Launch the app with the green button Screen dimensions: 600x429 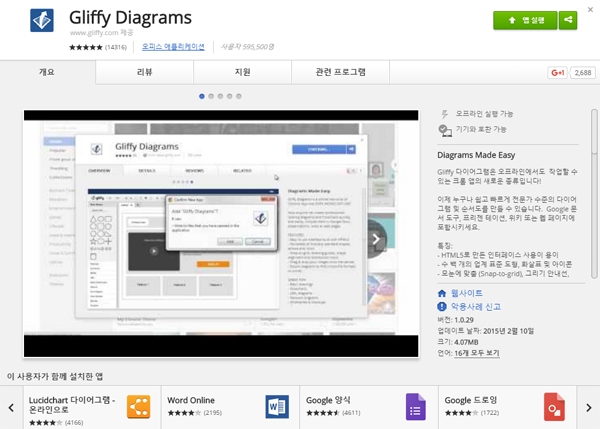click(x=525, y=20)
